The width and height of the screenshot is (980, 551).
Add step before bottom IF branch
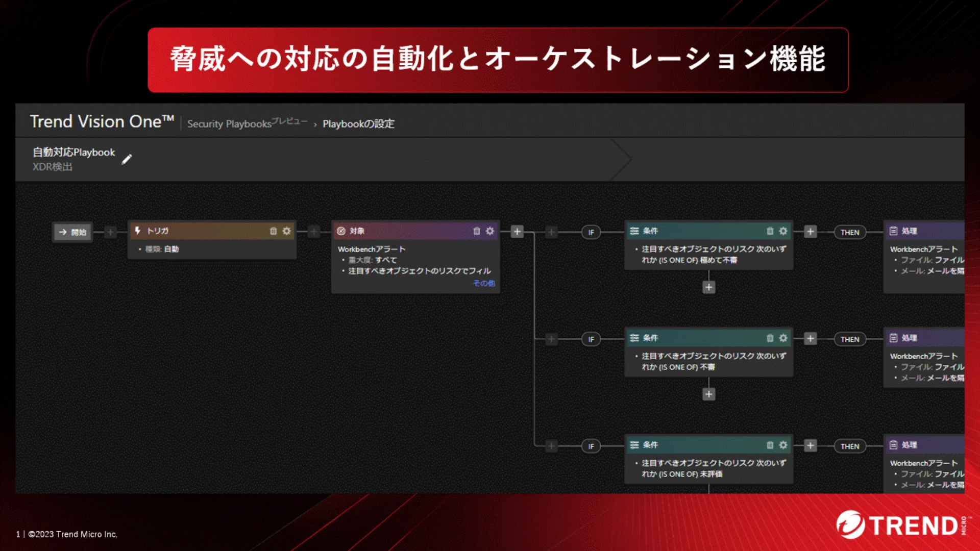point(551,446)
